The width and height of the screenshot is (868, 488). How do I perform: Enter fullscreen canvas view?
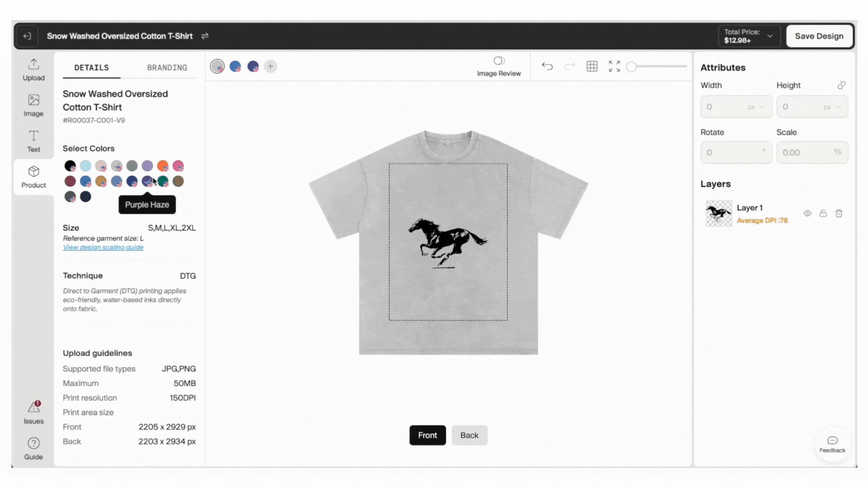click(x=614, y=66)
